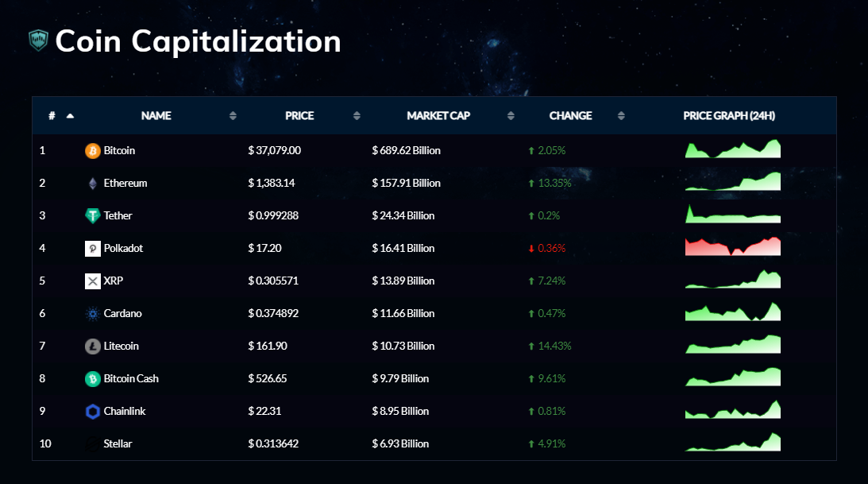Click the Cardano 24h price graph
This screenshot has height=484, width=868.
point(733,312)
